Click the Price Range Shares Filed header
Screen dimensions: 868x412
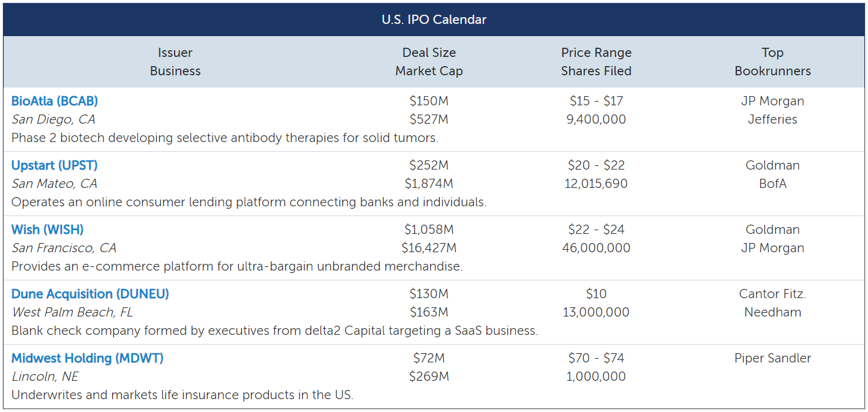pyautogui.click(x=596, y=62)
